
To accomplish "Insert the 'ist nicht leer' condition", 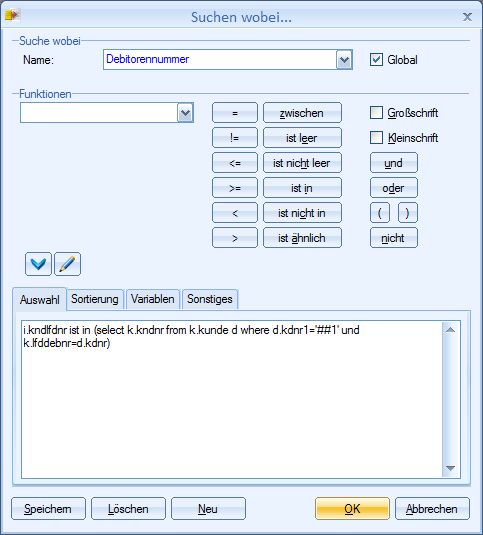I will tap(302, 163).
